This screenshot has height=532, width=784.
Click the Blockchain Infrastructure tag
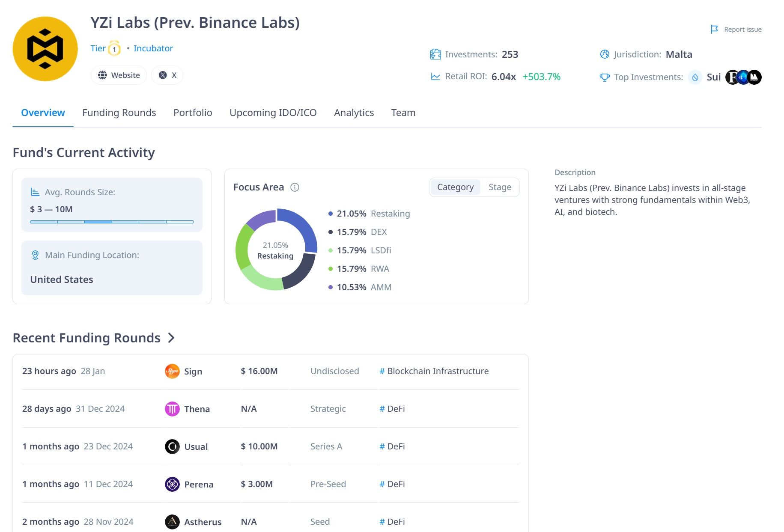(x=434, y=371)
